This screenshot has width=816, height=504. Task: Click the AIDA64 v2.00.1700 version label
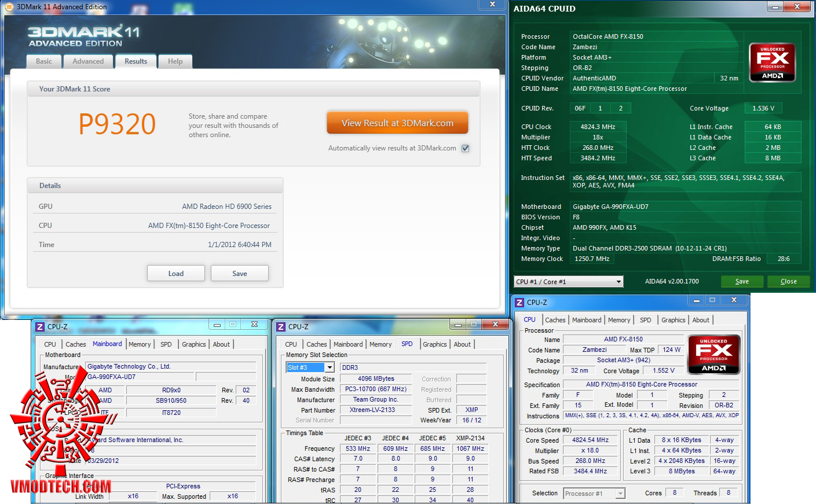tap(672, 282)
